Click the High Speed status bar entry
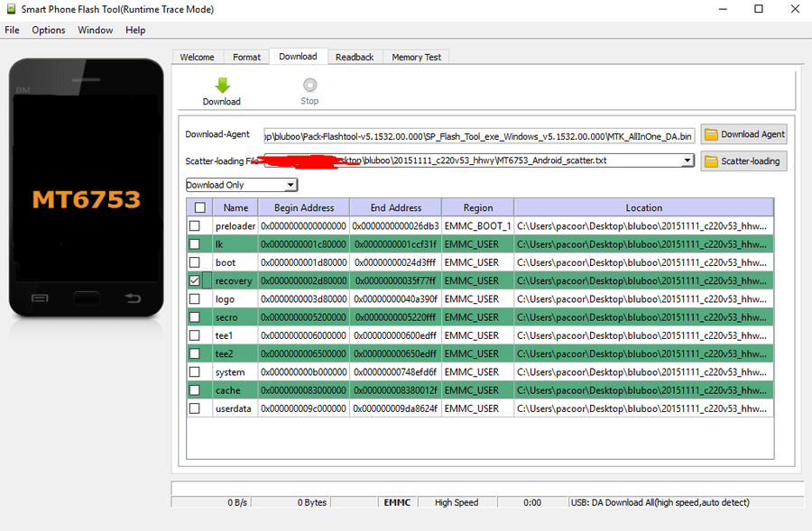Viewport: 812px width, 531px height. pyautogui.click(x=457, y=502)
